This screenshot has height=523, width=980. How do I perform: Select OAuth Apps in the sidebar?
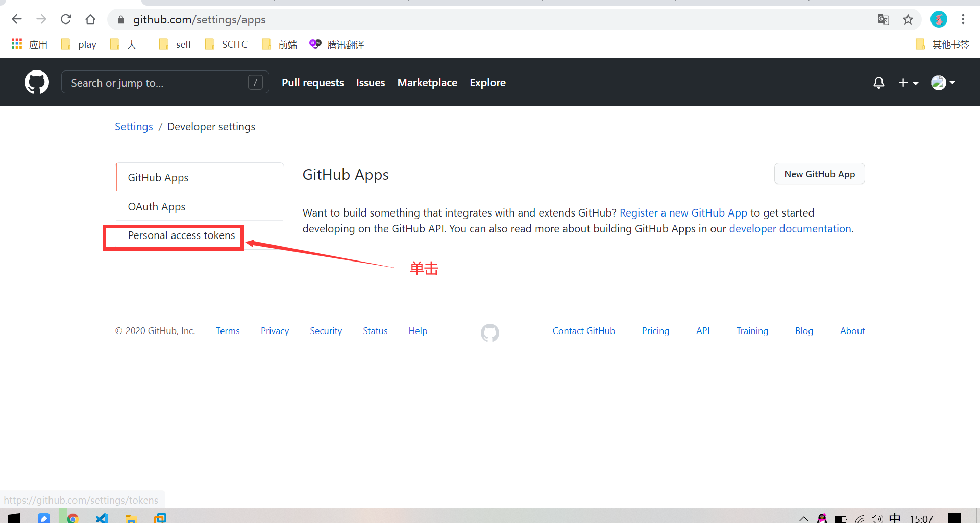point(156,206)
